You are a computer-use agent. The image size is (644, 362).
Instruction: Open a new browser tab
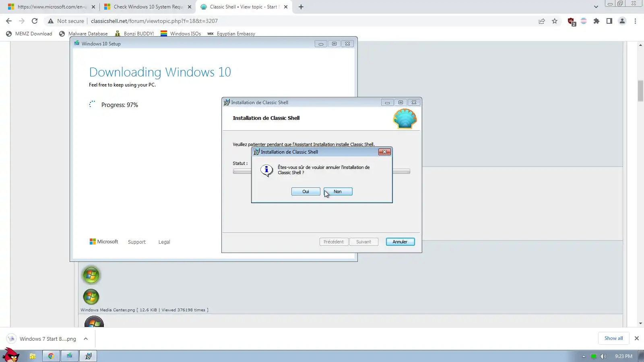point(301,7)
